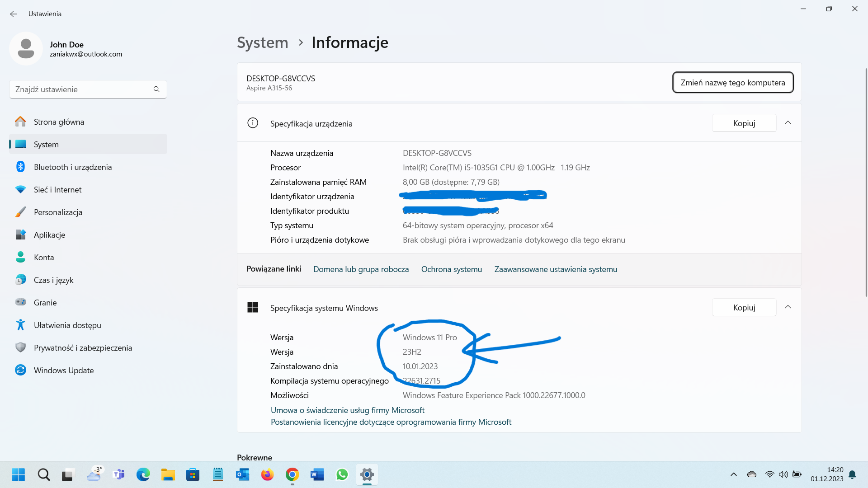The width and height of the screenshot is (868, 488).
Task: Open the Windows Start menu
Action: point(18,474)
